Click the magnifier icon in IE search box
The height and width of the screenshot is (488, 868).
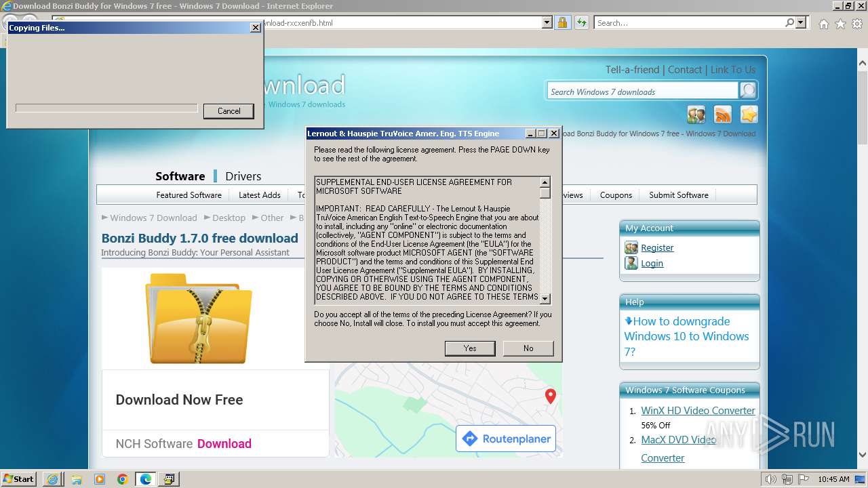(x=789, y=22)
